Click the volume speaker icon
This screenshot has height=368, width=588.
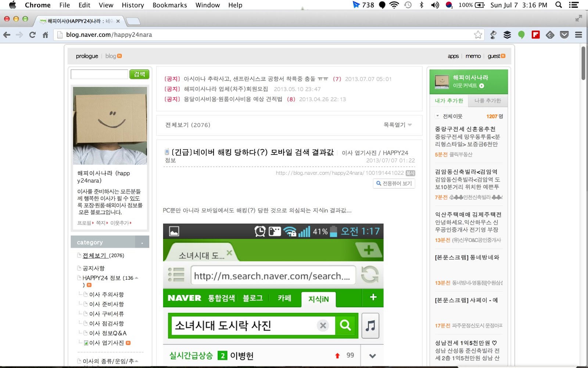pos(435,5)
